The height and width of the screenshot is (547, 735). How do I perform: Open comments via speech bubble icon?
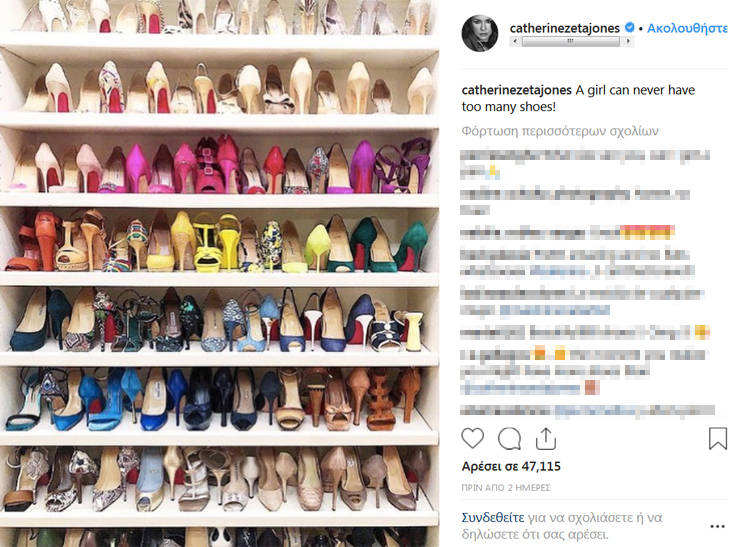(509, 439)
